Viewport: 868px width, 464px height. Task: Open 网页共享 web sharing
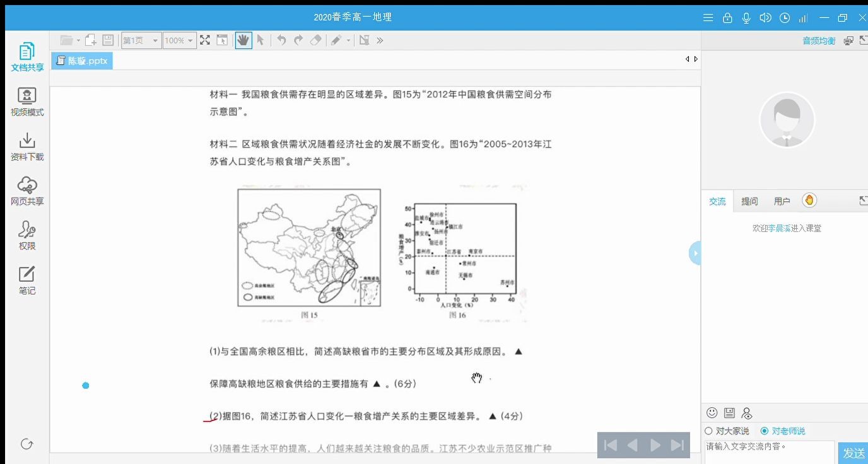click(27, 191)
